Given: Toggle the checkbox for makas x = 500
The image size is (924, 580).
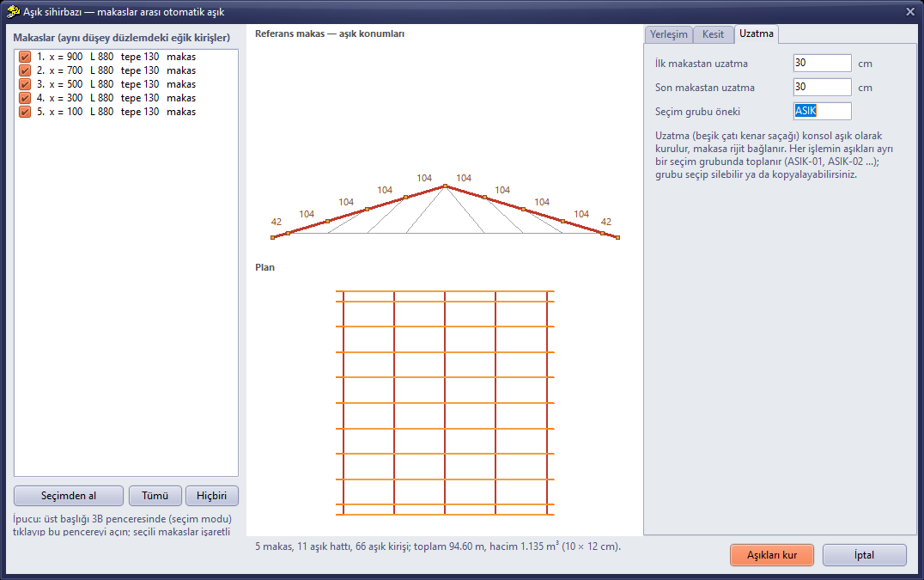Looking at the screenshot, I should tap(25, 84).
